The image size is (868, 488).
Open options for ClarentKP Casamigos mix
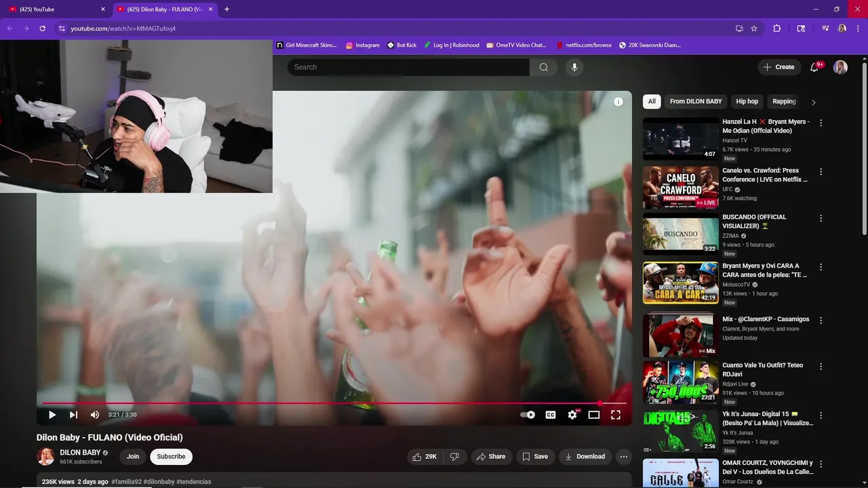821,321
